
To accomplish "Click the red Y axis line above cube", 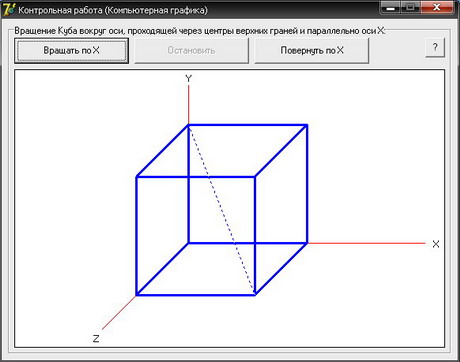I will pos(189,105).
